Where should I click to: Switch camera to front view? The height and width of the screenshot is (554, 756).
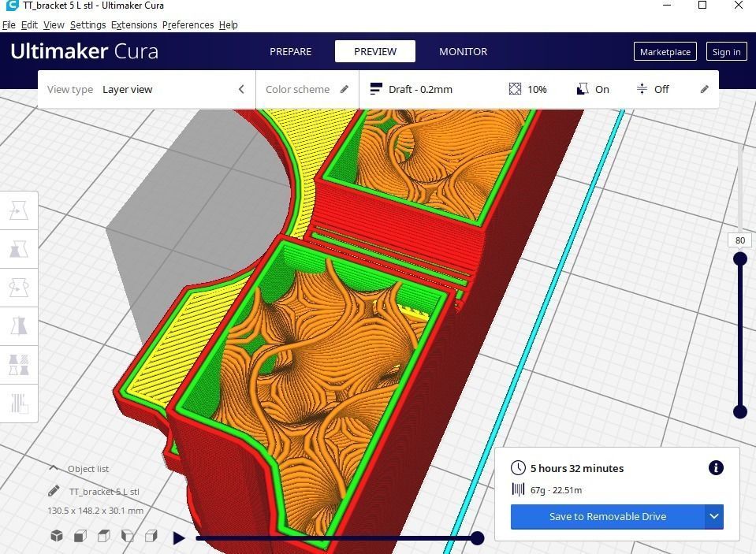[80, 536]
